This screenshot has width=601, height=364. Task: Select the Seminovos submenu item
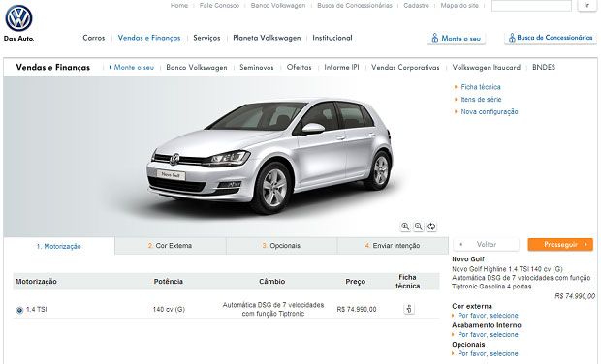tap(257, 68)
